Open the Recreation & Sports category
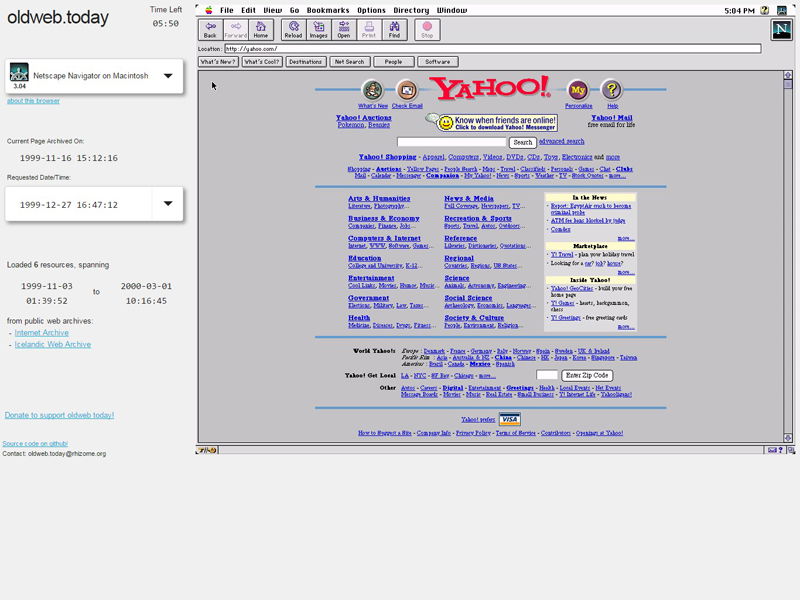This screenshot has height=600, width=800. click(x=478, y=218)
